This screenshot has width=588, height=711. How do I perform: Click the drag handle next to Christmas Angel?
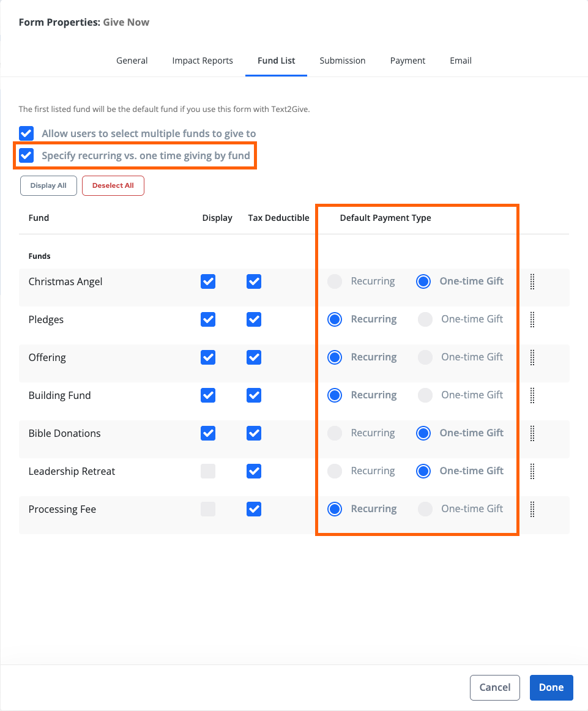coord(532,281)
